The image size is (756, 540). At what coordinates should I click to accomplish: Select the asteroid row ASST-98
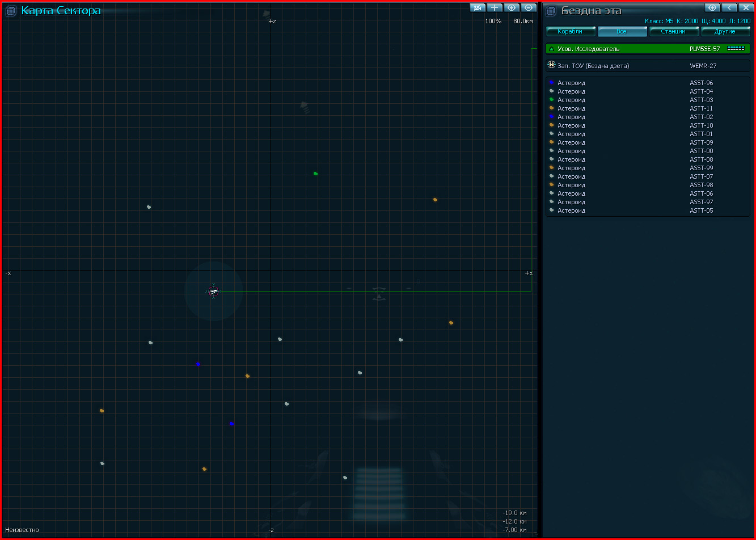(x=648, y=185)
